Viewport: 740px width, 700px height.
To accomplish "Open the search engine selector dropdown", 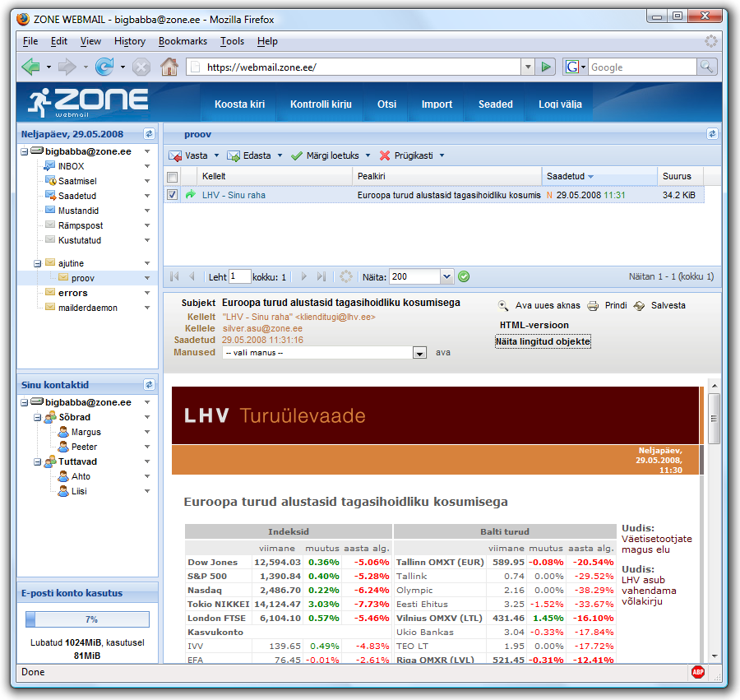I will click(x=576, y=67).
